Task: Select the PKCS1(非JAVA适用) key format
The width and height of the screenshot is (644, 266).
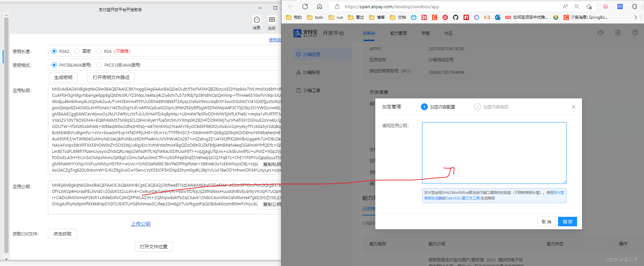Action: click(x=99, y=65)
